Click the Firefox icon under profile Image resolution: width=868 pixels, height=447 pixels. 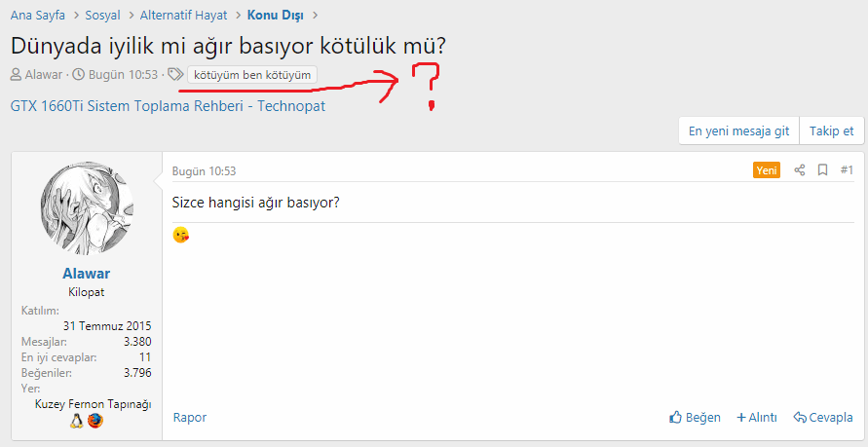tap(95, 421)
